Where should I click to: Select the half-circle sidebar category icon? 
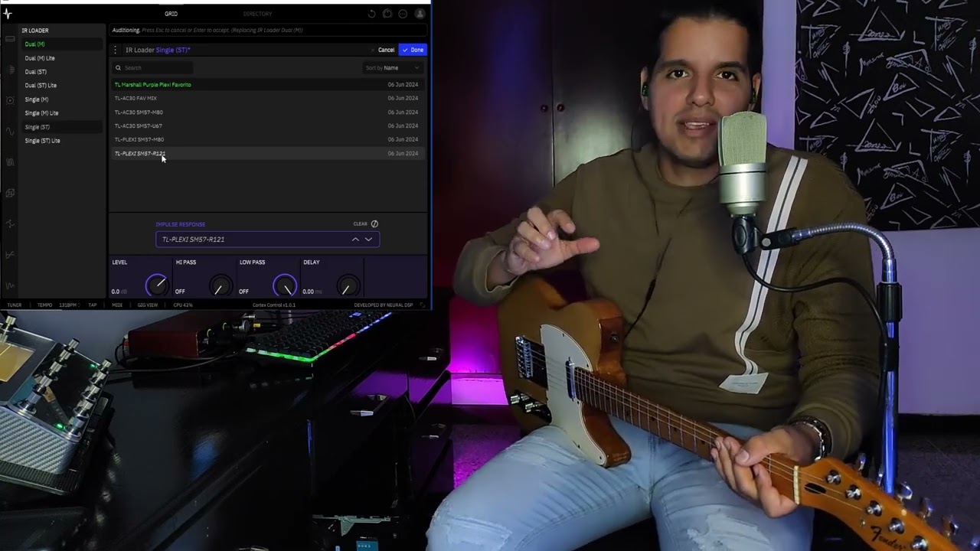[x=10, y=70]
